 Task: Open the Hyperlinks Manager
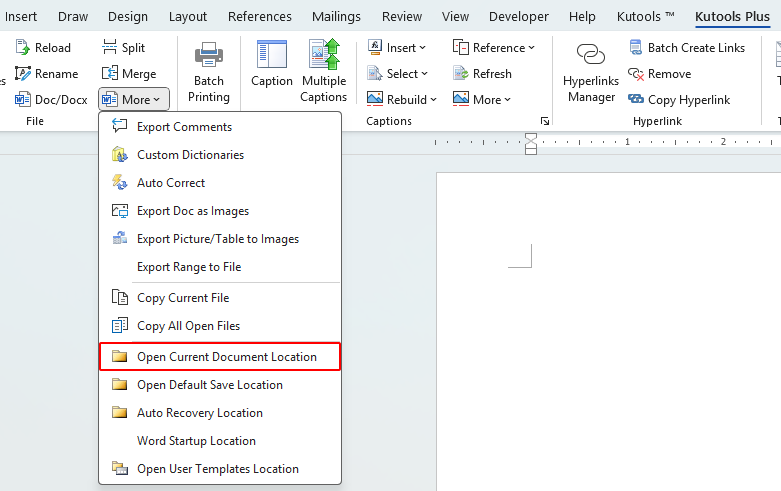(x=591, y=56)
